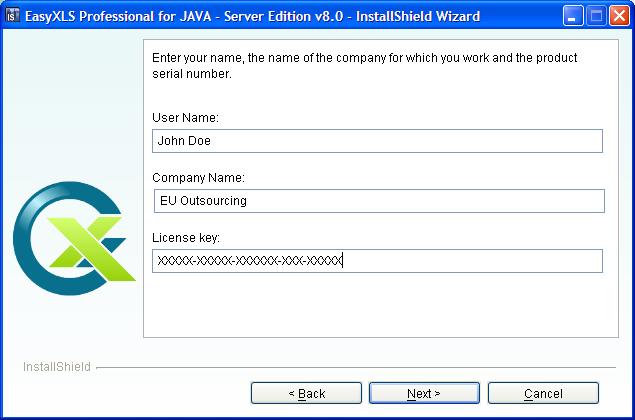The height and width of the screenshot is (420, 635).
Task: Click the InstallShield branding text at bottom left
Action: [x=56, y=367]
